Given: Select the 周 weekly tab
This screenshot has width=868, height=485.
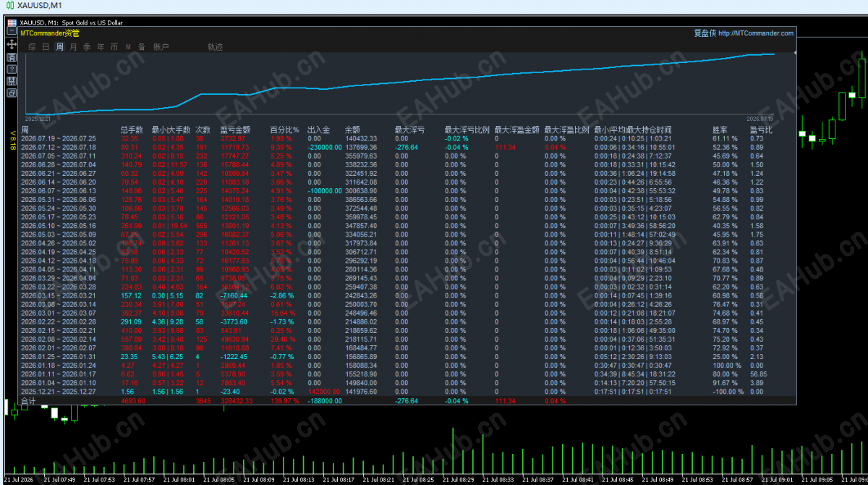Looking at the screenshot, I should pos(60,47).
